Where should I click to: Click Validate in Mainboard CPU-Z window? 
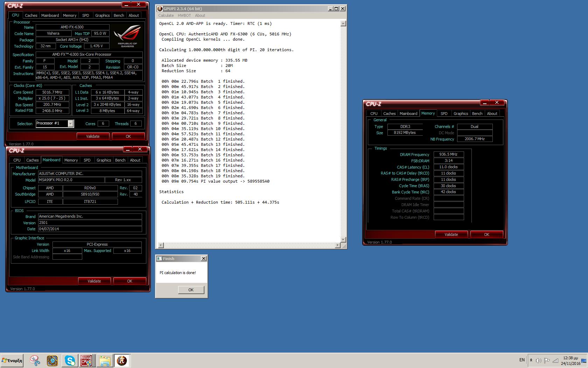tap(94, 281)
